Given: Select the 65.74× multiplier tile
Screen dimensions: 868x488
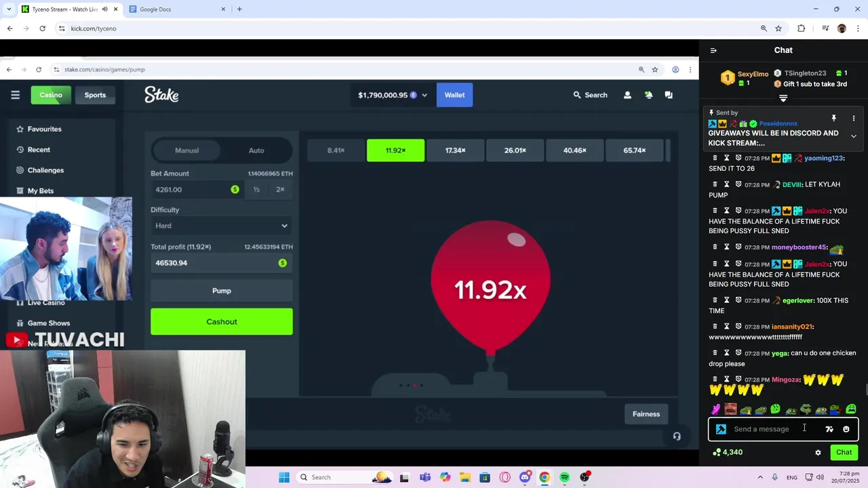Looking at the screenshot, I should (634, 150).
